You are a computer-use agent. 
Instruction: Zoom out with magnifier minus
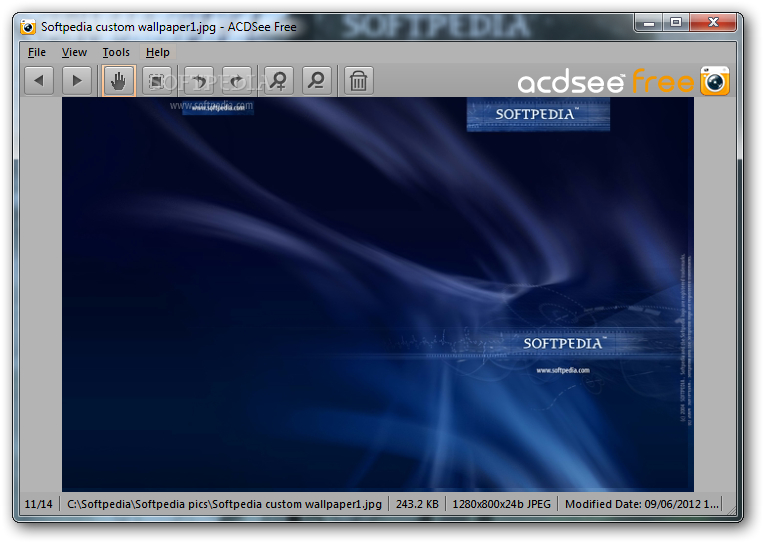click(x=317, y=80)
